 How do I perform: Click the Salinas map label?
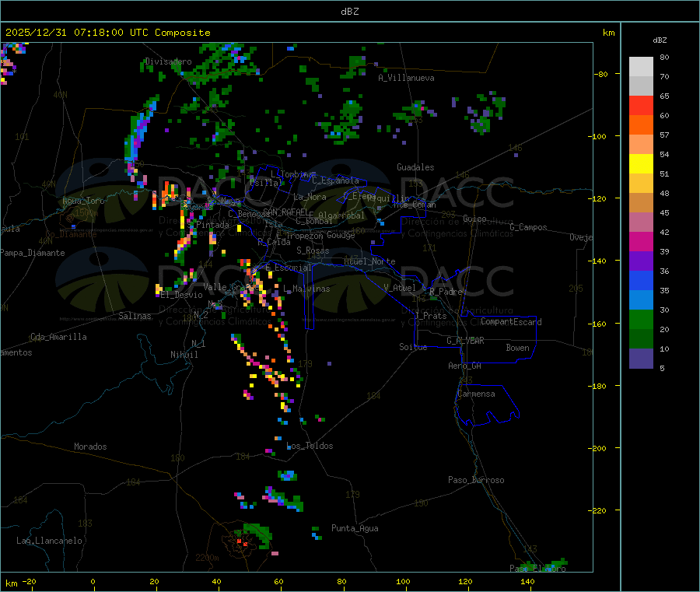135,316
